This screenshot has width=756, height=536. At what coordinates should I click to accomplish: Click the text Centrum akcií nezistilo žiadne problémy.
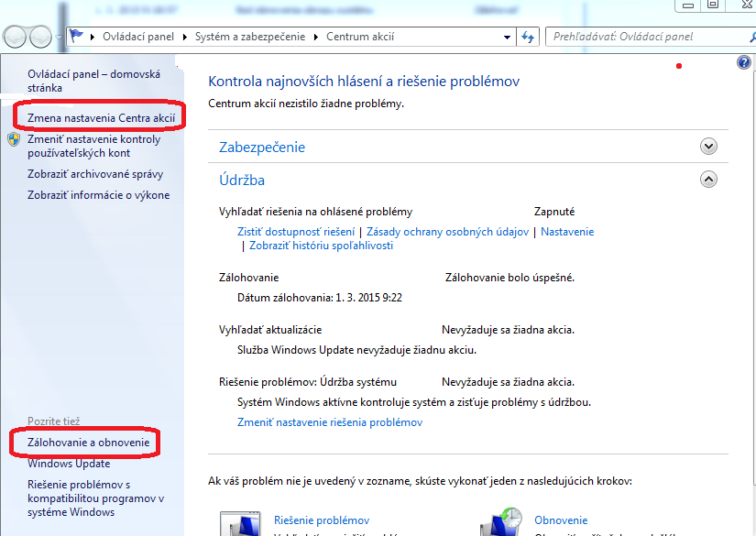[x=306, y=104]
